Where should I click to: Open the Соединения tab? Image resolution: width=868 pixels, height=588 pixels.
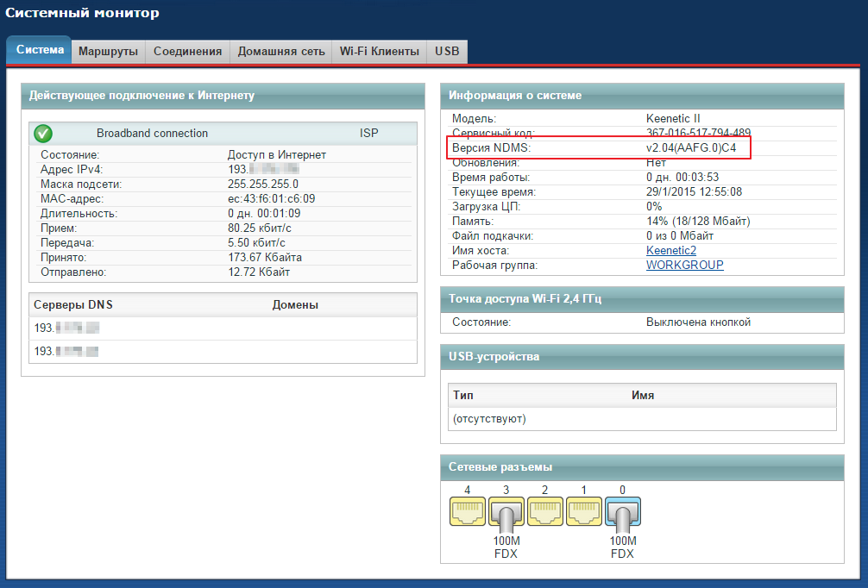187,52
